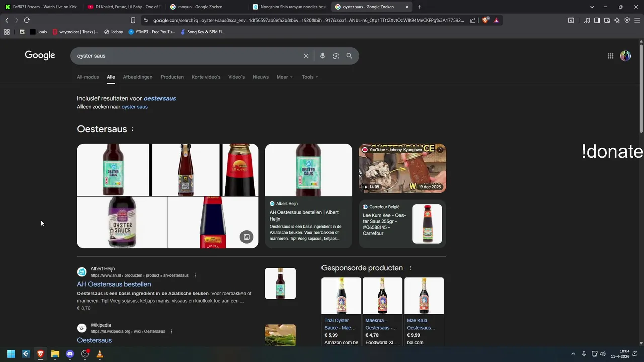Open more options for Wikipedia result
Image resolution: width=644 pixels, height=362 pixels.
(x=171, y=331)
